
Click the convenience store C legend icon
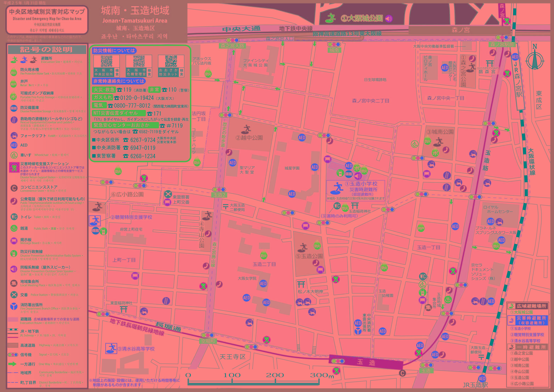[14, 188]
